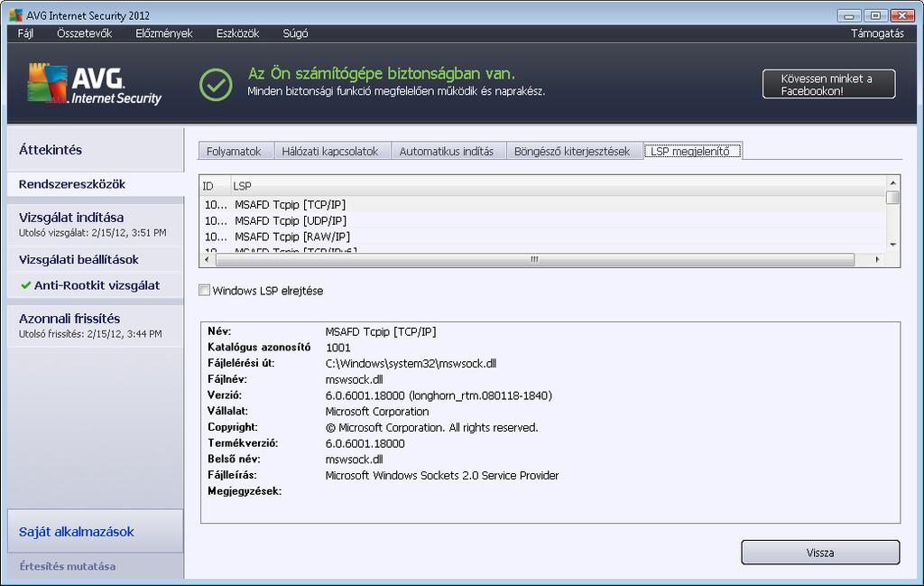Click the Vállalat value Microsoft Corporation

[377, 412]
